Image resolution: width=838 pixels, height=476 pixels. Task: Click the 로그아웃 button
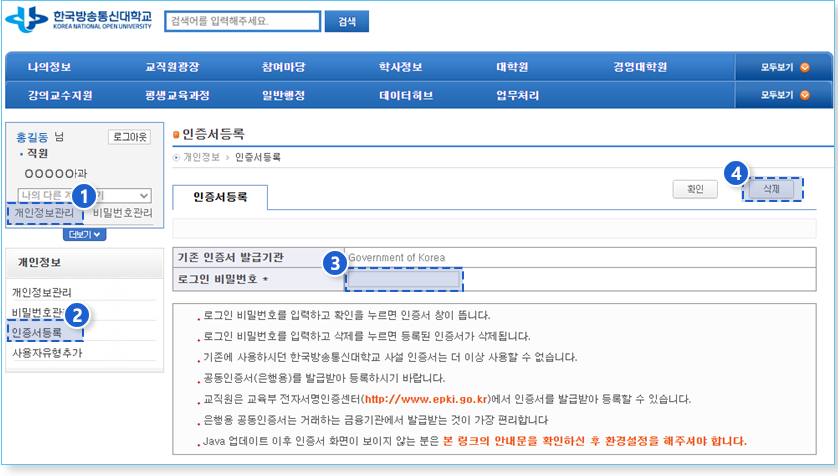(x=129, y=137)
